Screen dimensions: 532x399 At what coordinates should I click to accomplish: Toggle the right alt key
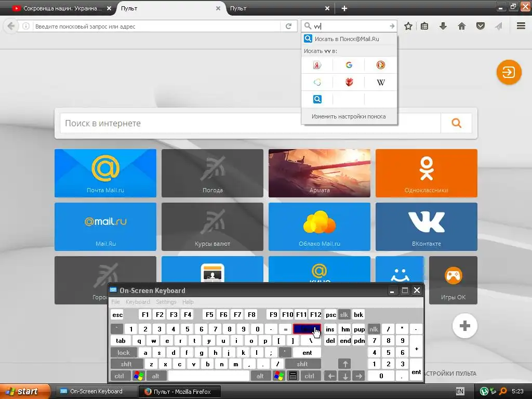[x=260, y=376]
